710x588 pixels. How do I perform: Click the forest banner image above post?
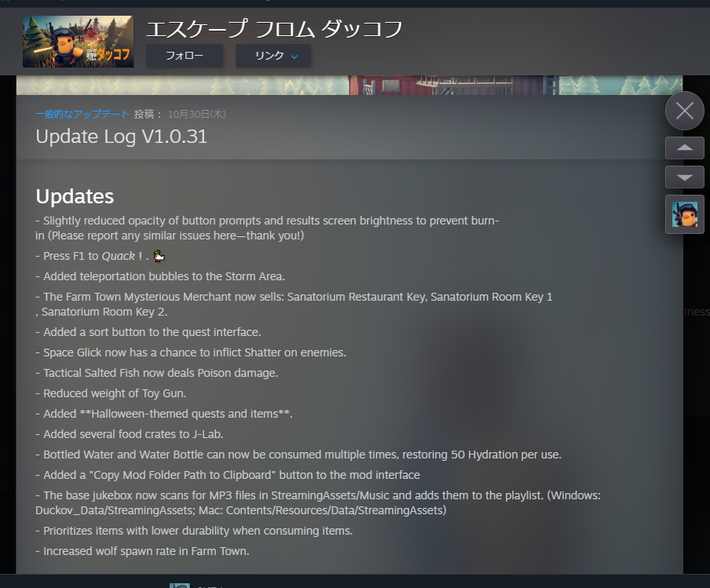[x=350, y=85]
